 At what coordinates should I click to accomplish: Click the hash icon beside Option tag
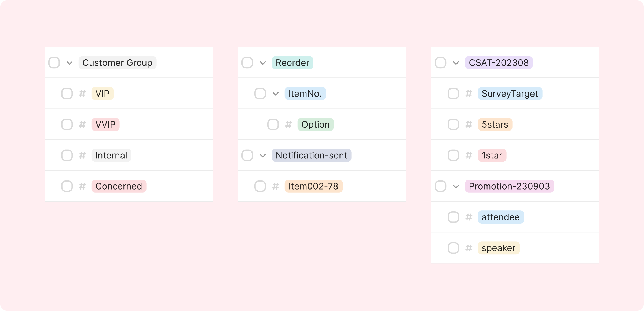click(288, 124)
